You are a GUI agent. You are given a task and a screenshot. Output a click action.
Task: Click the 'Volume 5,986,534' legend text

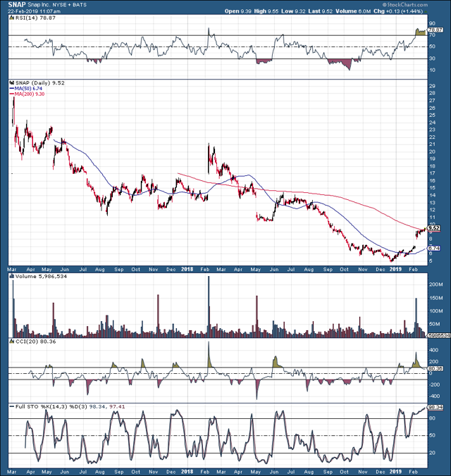point(41,276)
